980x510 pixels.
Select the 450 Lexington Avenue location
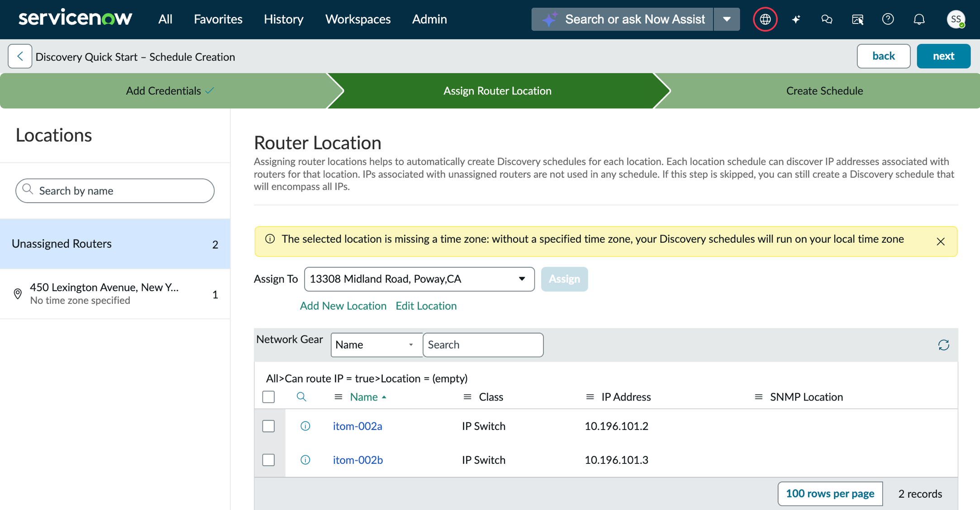pyautogui.click(x=115, y=294)
